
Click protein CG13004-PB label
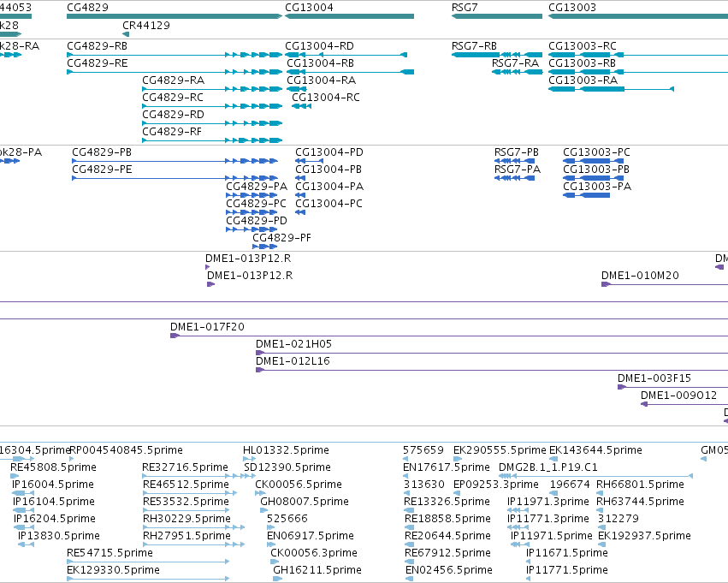pyautogui.click(x=328, y=170)
